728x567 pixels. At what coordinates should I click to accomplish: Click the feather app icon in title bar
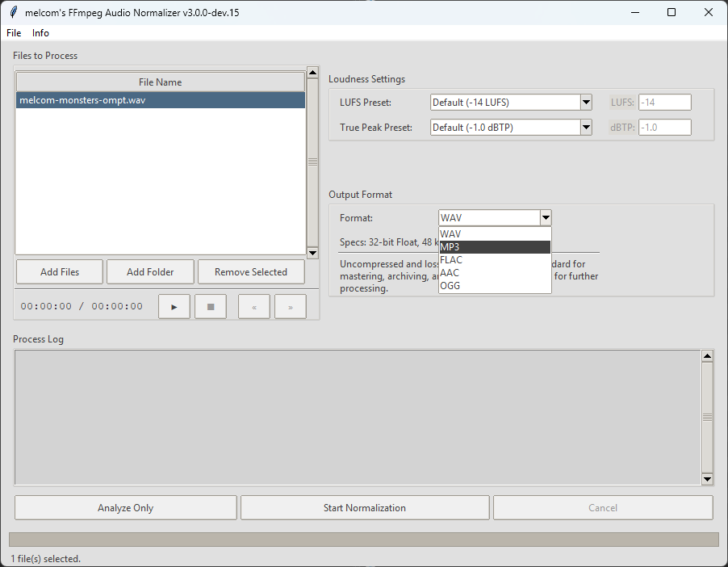tap(13, 12)
